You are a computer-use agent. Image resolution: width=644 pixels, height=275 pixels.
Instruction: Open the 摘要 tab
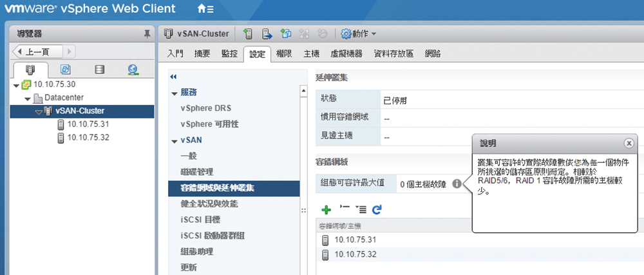click(x=202, y=53)
